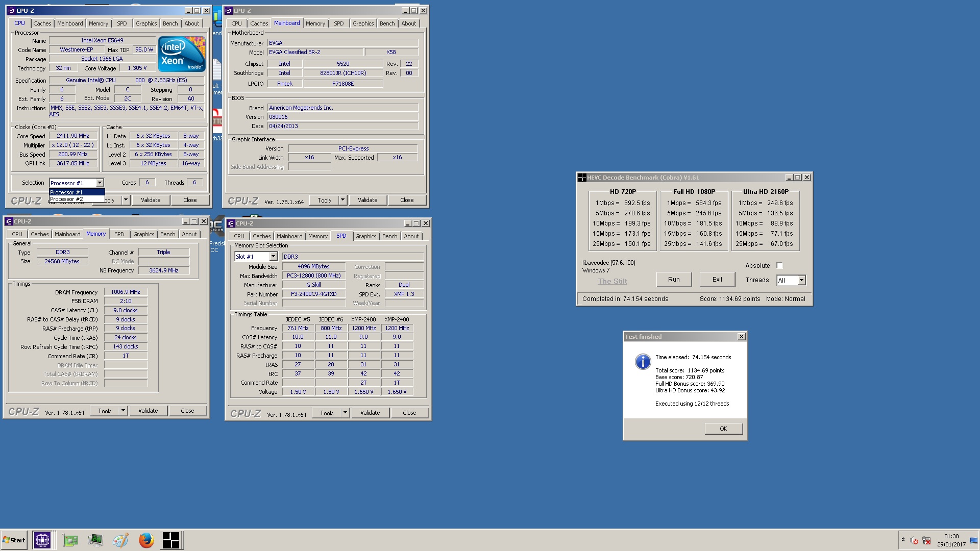Click the muted volume tray icon

[x=914, y=540]
